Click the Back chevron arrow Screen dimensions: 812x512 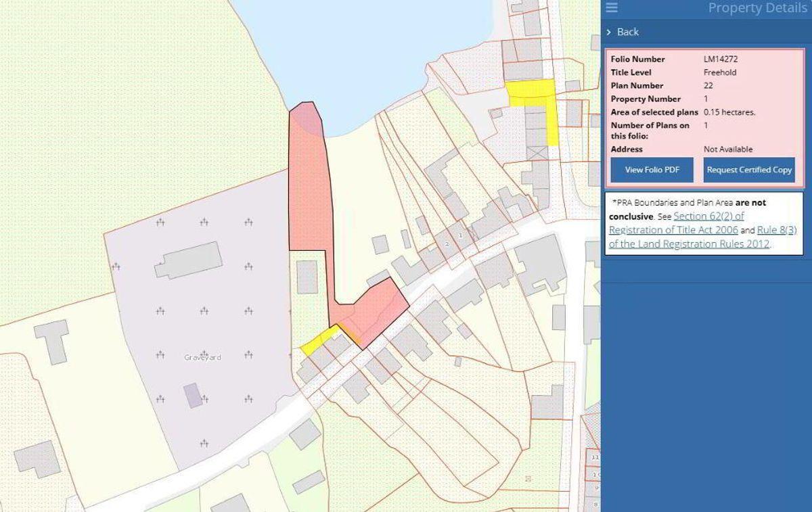[609, 32]
